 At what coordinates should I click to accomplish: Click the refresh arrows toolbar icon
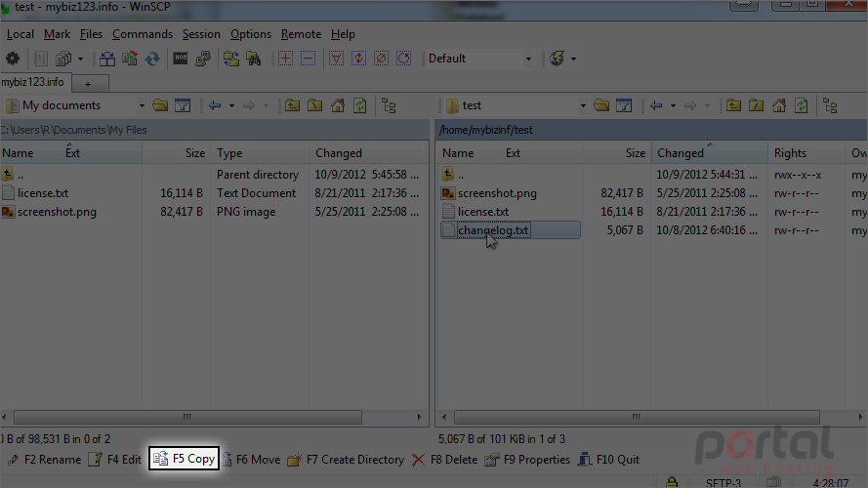click(x=152, y=59)
